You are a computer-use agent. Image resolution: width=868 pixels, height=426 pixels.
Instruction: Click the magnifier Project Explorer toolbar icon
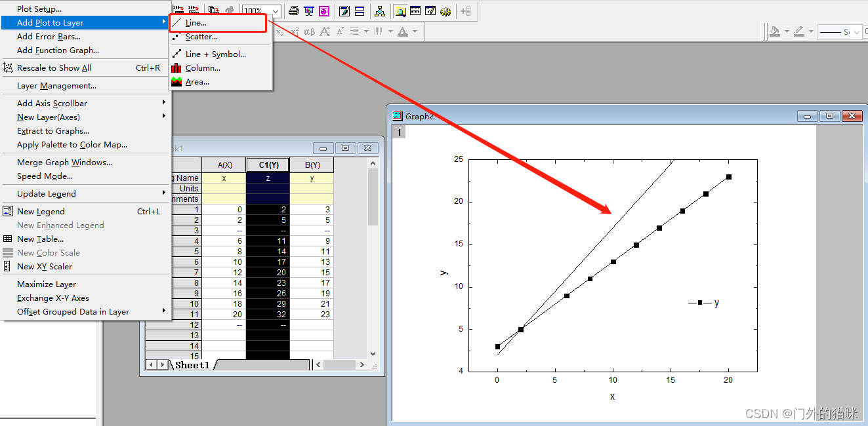[x=400, y=11]
